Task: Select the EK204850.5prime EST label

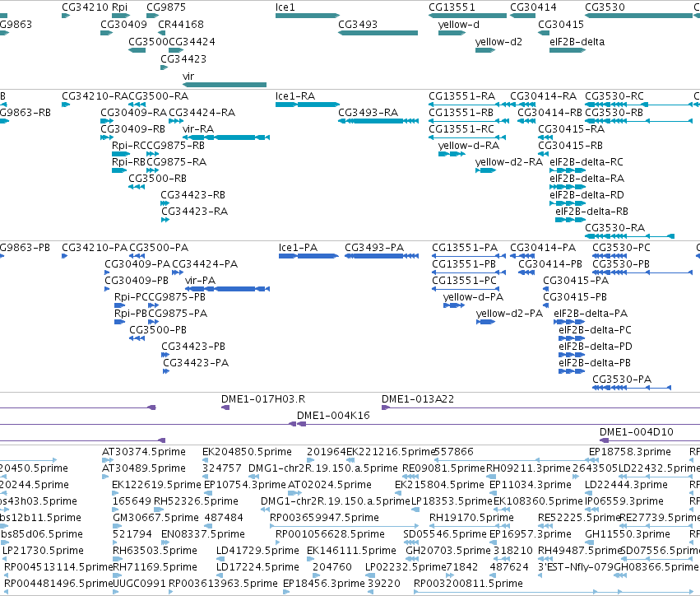Action: tap(247, 452)
